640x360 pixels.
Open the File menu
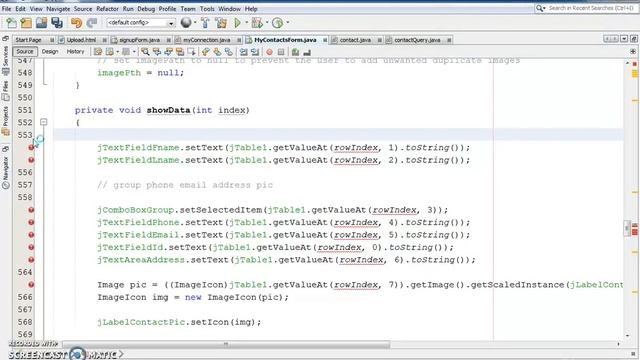click(7, 9)
